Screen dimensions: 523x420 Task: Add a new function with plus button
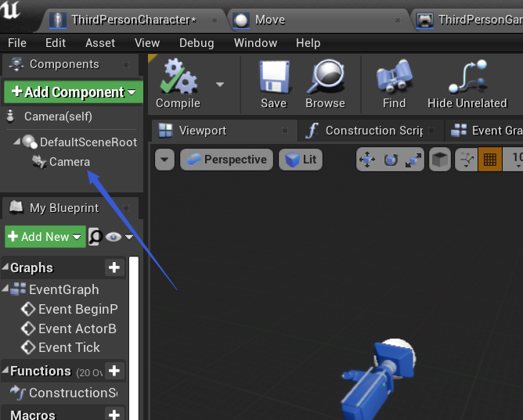114,371
